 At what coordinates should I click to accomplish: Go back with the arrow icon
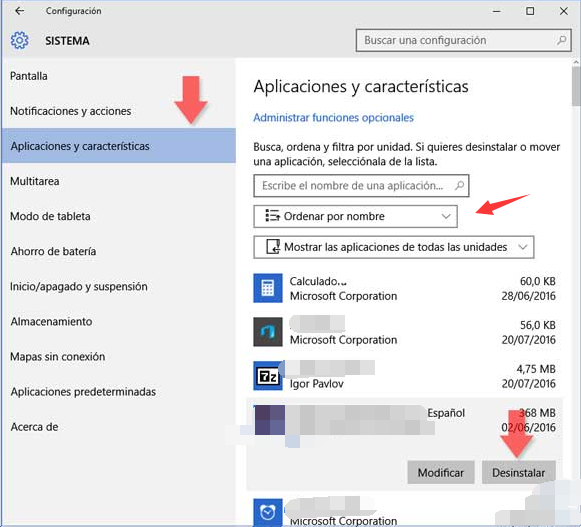(x=19, y=11)
